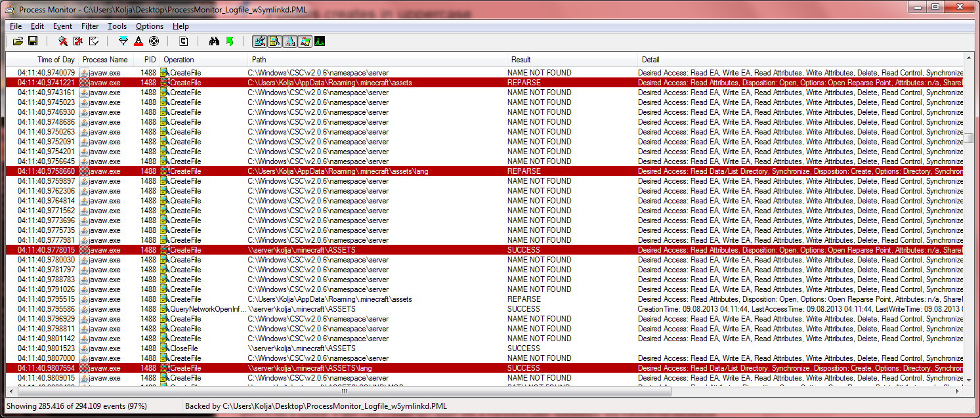Click the vertical scrollbar thumb

pyautogui.click(x=969, y=138)
